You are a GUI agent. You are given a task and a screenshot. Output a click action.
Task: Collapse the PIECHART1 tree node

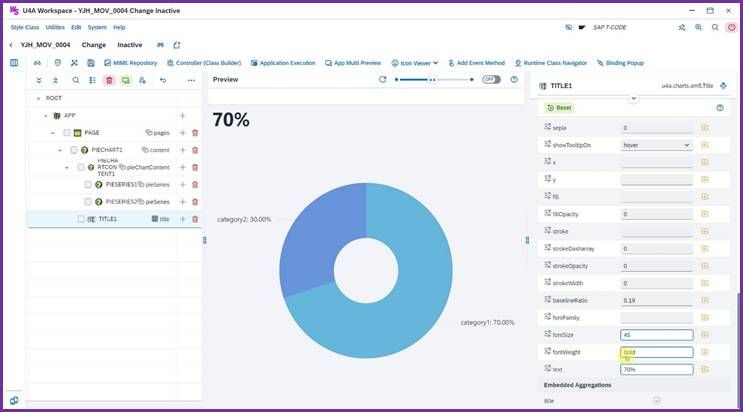click(60, 150)
